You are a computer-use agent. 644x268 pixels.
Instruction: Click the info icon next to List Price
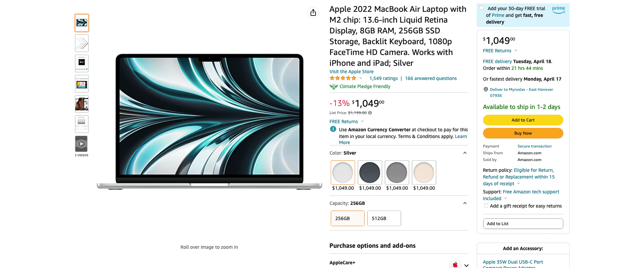pos(370,112)
